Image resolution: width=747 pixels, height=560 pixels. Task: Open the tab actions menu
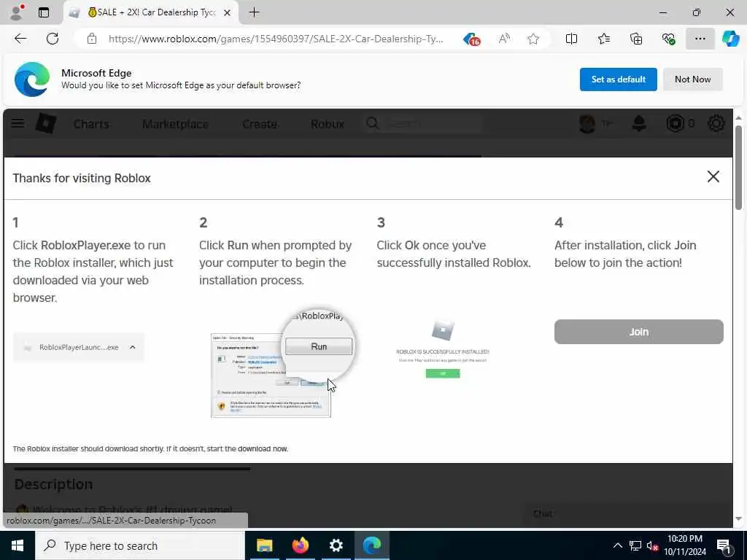[44, 12]
